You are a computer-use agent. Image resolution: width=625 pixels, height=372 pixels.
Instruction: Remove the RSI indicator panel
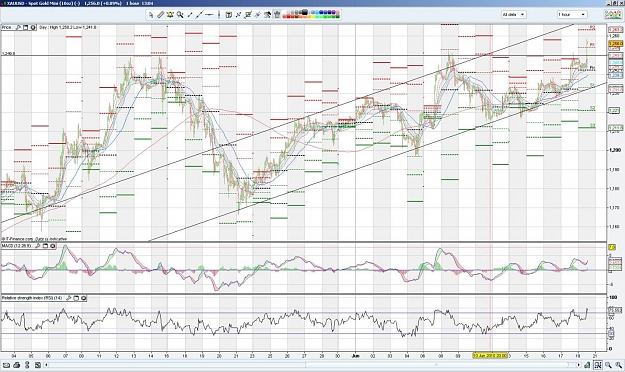point(84,298)
